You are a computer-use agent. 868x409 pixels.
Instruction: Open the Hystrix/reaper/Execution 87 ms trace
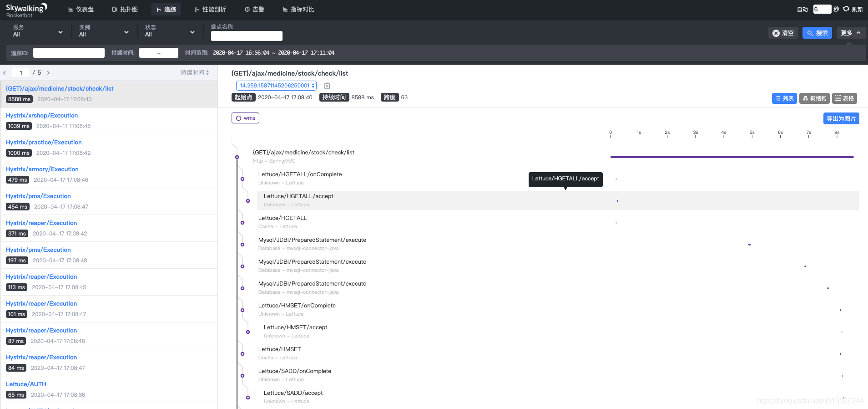pos(109,336)
